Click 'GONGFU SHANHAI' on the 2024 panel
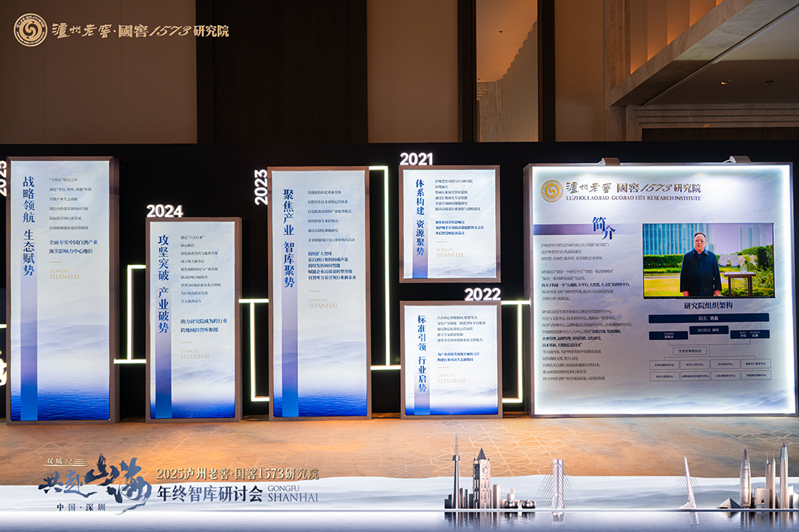This screenshot has width=799, height=532. point(195,354)
